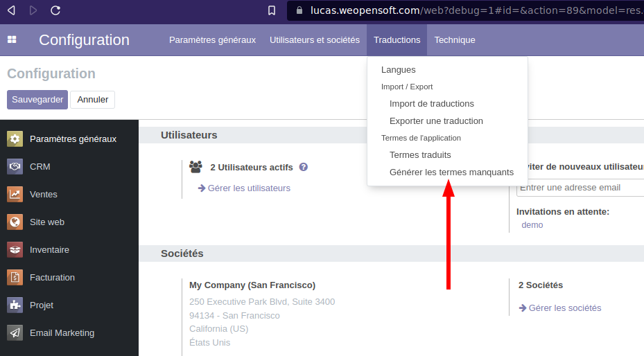
Task: Open the apps grid menu icon
Action: coord(12,40)
